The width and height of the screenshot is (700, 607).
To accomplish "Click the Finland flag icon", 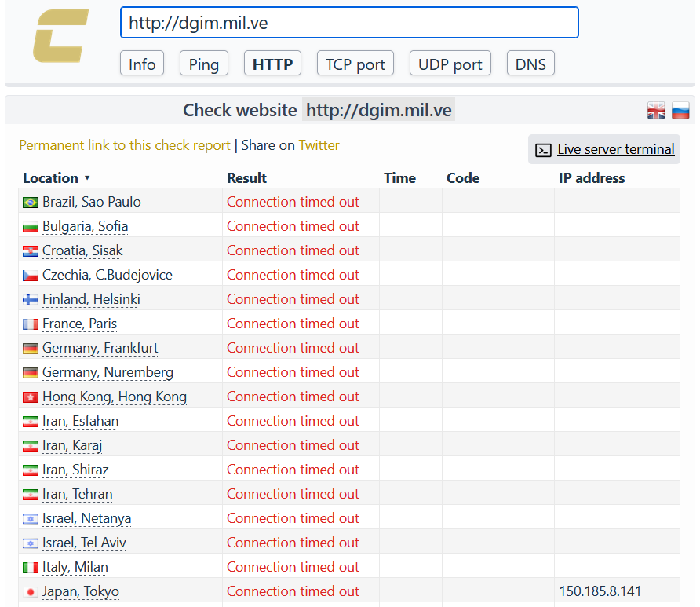I will 31,300.
